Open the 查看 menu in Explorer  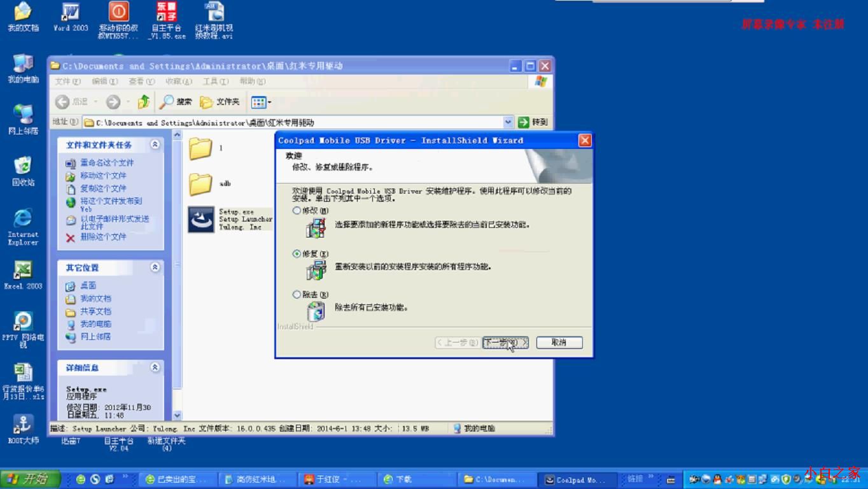(x=141, y=81)
